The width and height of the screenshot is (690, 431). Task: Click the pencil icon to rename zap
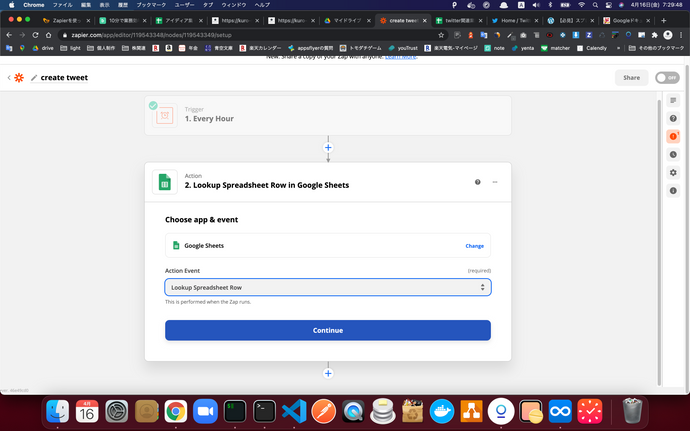[x=34, y=78]
